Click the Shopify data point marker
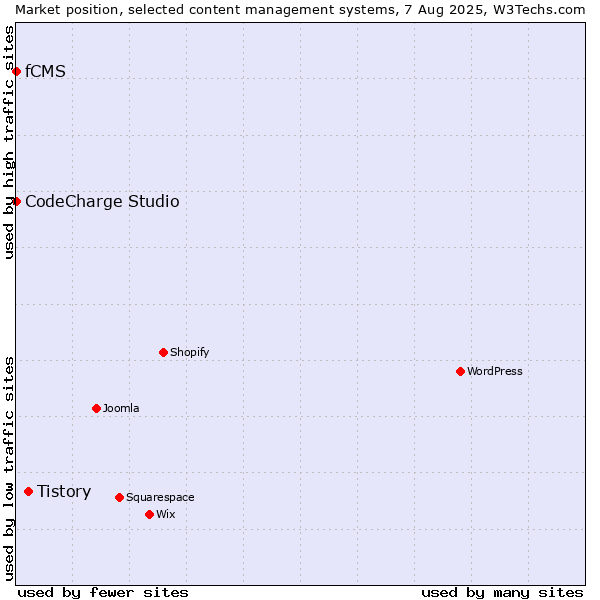600x600 pixels. pos(163,353)
